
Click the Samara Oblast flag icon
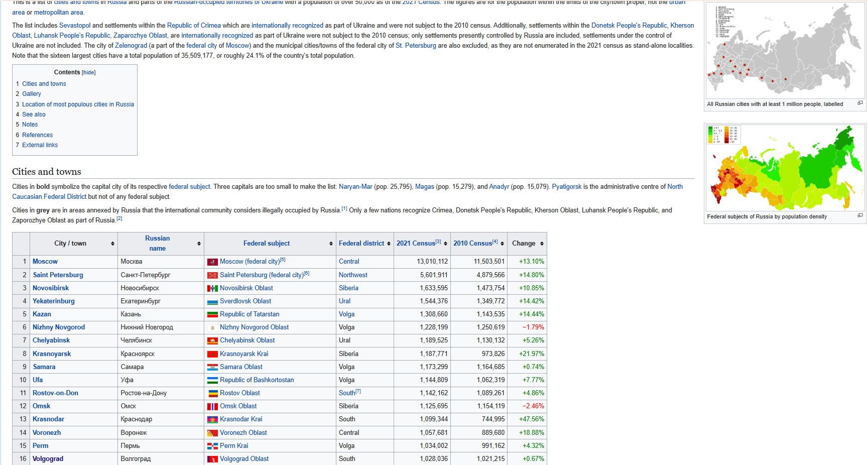[212, 367]
